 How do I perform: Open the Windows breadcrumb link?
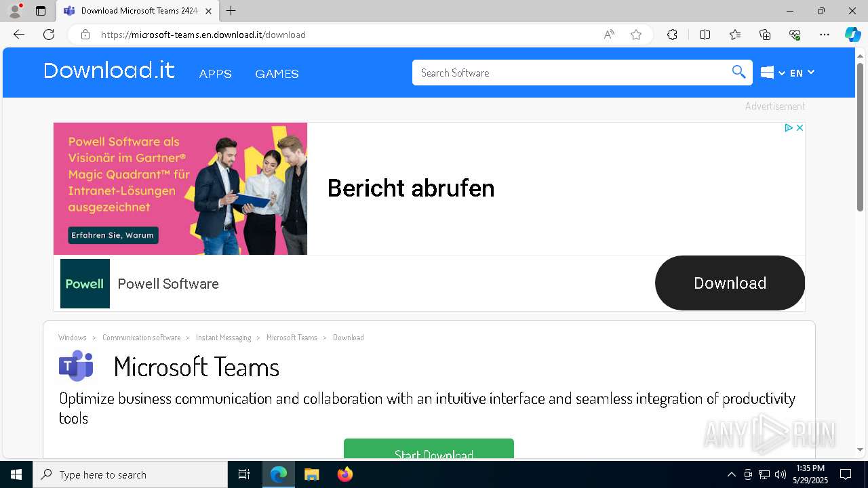coord(73,338)
